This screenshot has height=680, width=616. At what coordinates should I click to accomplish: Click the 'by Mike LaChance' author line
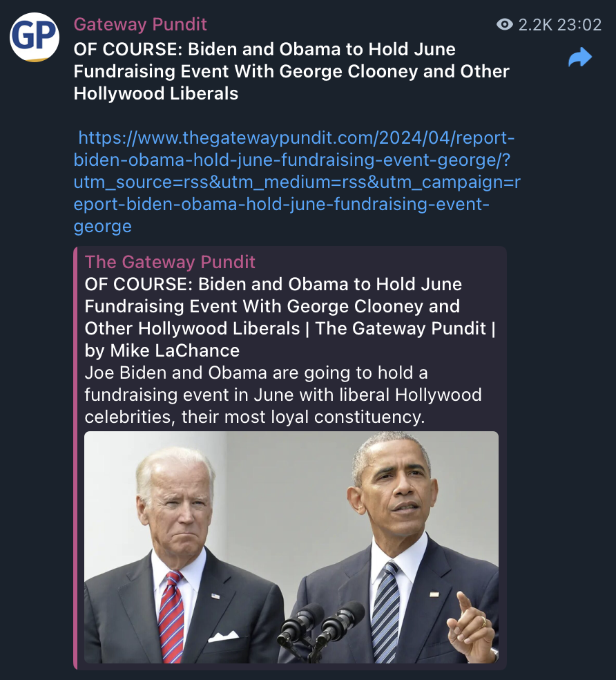point(162,350)
